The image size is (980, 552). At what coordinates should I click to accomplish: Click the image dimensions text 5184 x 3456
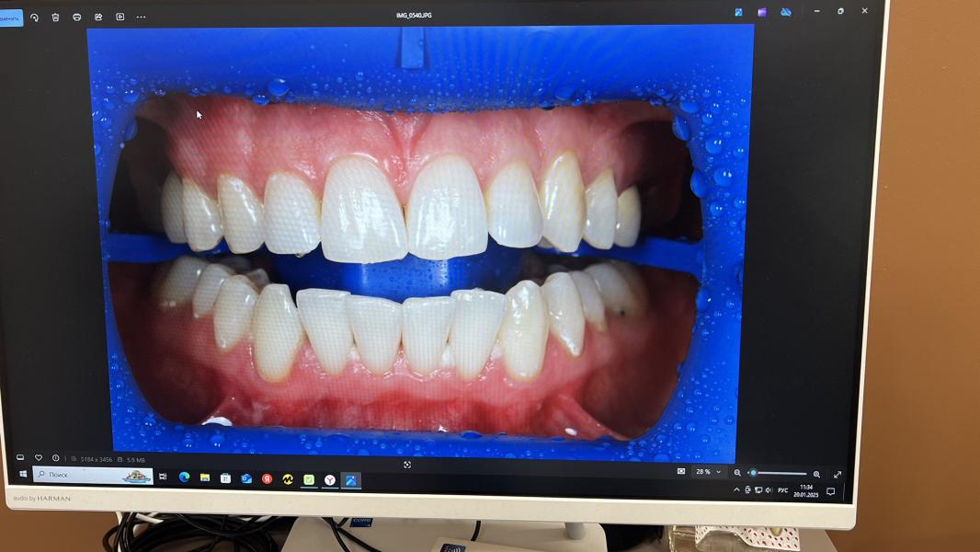[97, 459]
